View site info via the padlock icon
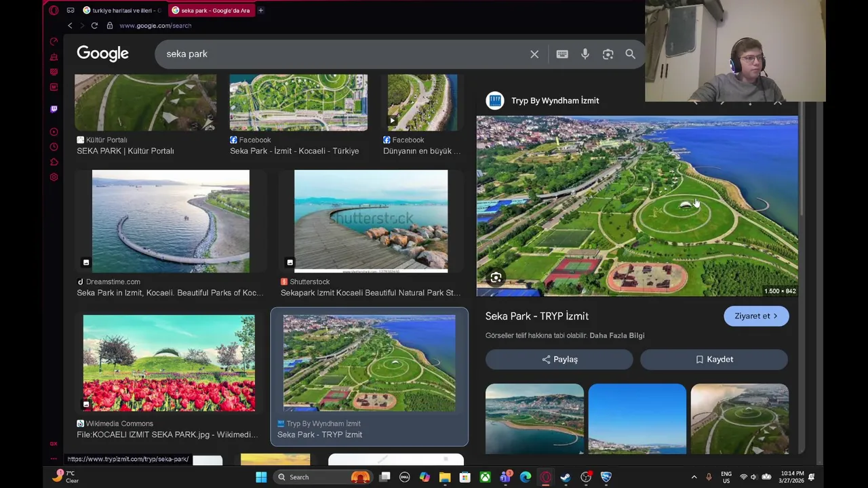Viewport: 868px width, 488px height. click(110, 26)
